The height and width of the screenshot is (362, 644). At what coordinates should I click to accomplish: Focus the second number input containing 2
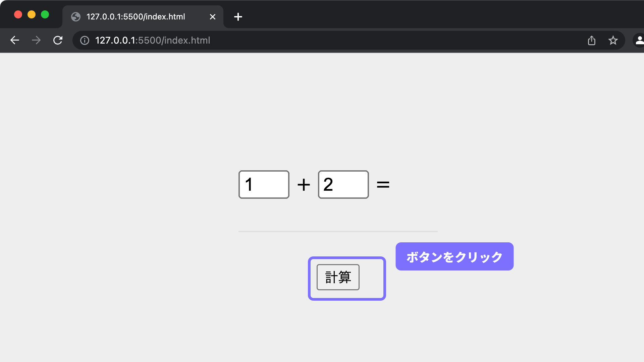[343, 185]
